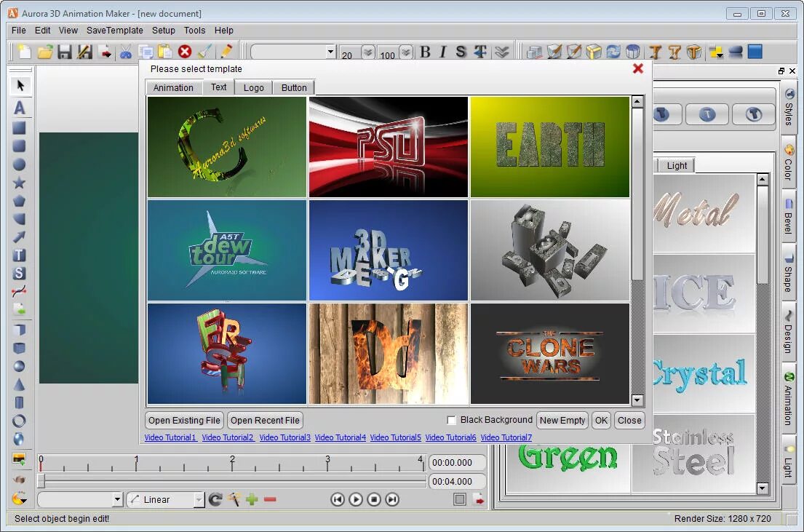
Task: Open the Setup menu
Action: pos(163,31)
